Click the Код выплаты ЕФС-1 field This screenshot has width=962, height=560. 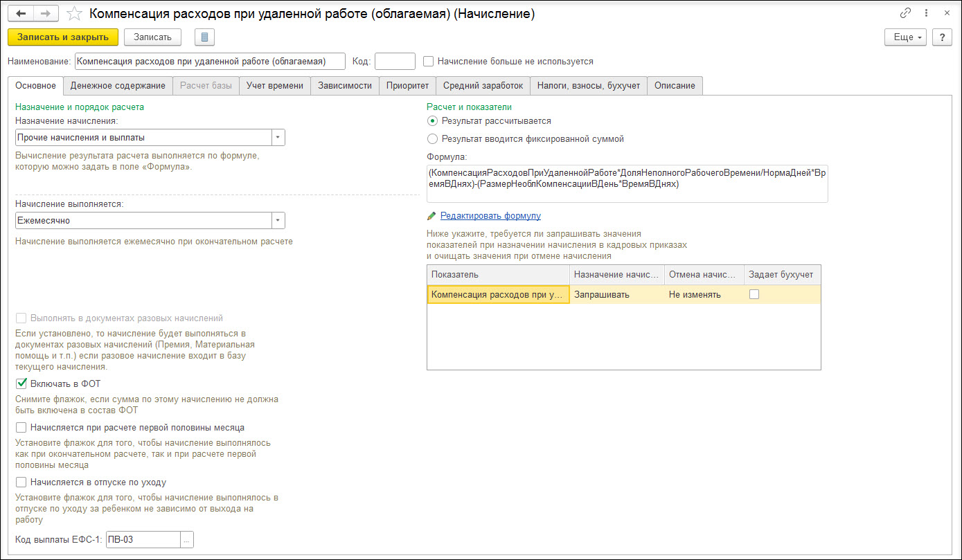coord(143,539)
